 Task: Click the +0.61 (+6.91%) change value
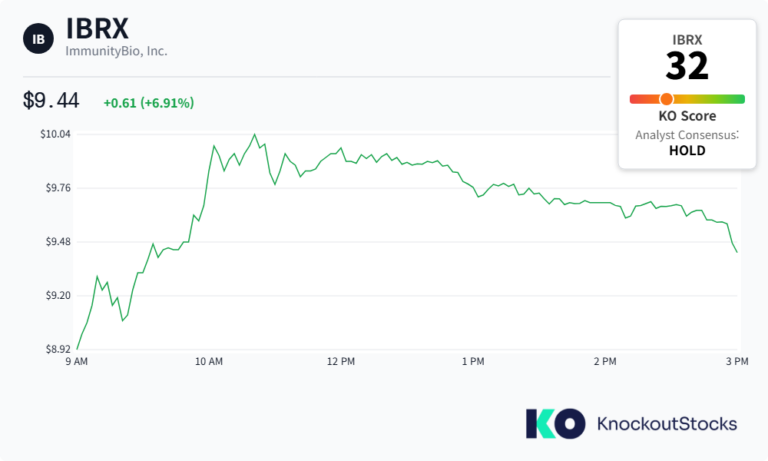[x=149, y=103]
